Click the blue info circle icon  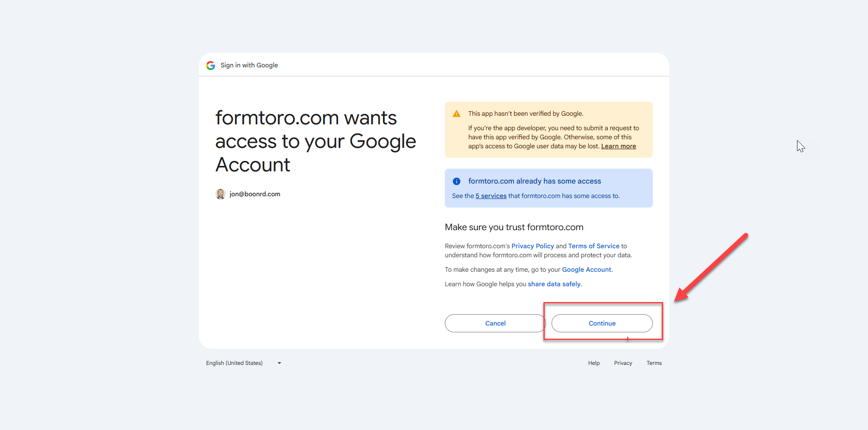457,181
